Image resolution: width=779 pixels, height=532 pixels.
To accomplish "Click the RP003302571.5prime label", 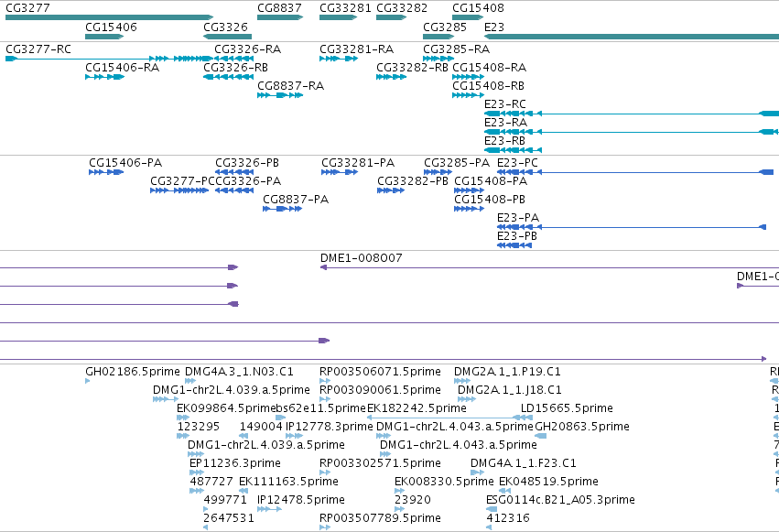I will pos(380,463).
